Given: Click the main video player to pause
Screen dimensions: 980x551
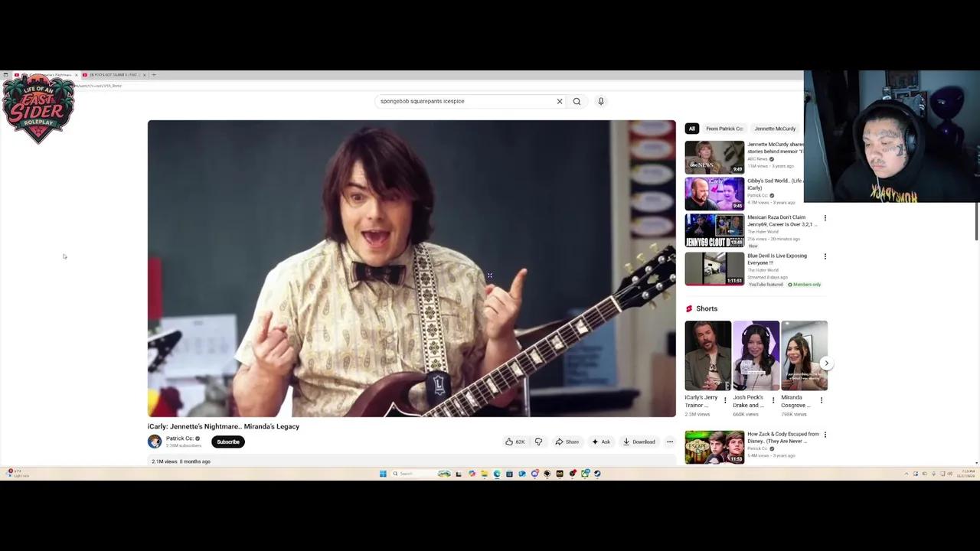Looking at the screenshot, I should (x=412, y=269).
